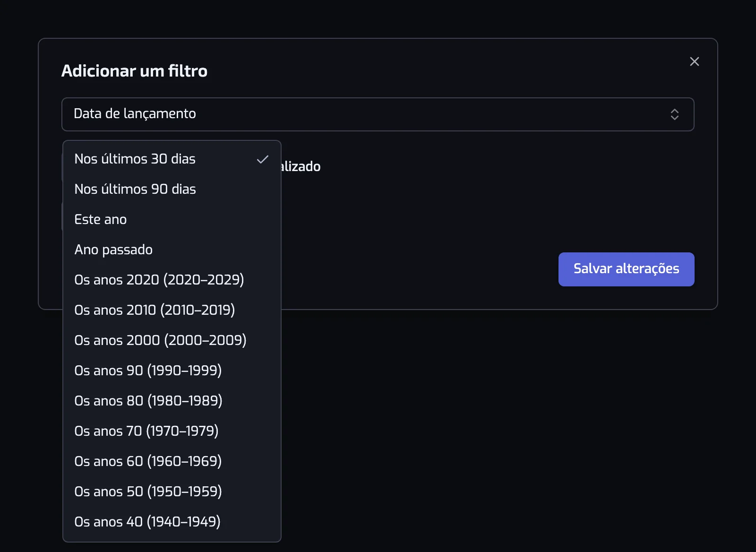The width and height of the screenshot is (756, 552).
Task: Choose Os anos 80 (1980–1989)
Action: (172, 401)
